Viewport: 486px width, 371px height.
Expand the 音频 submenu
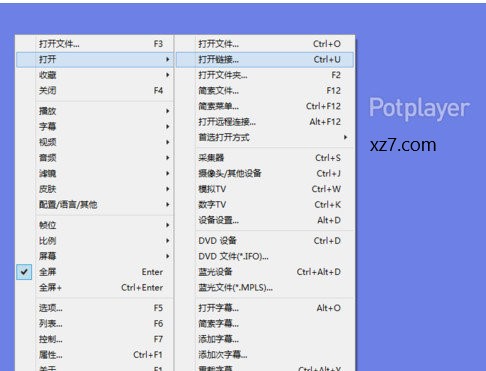(x=95, y=158)
